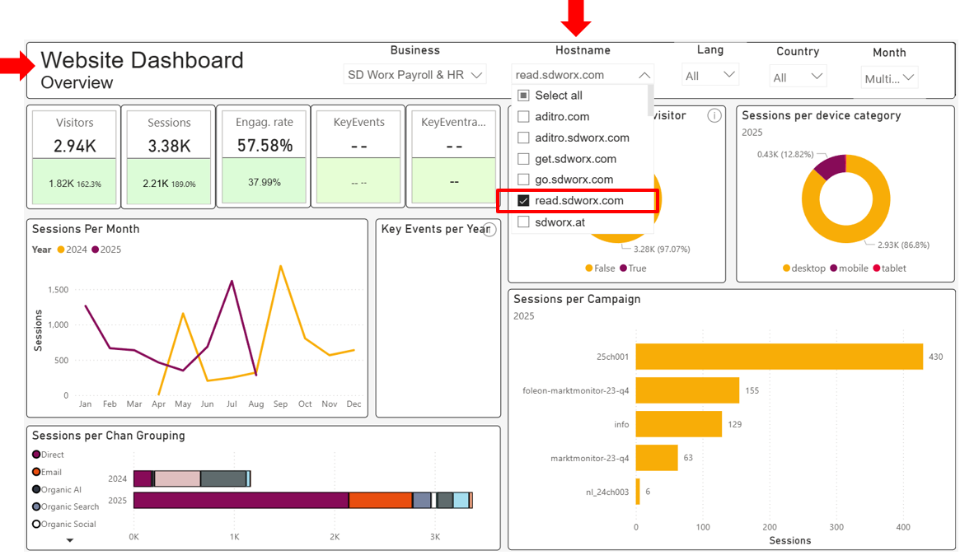Open the info icon on the visitor chart

714,115
